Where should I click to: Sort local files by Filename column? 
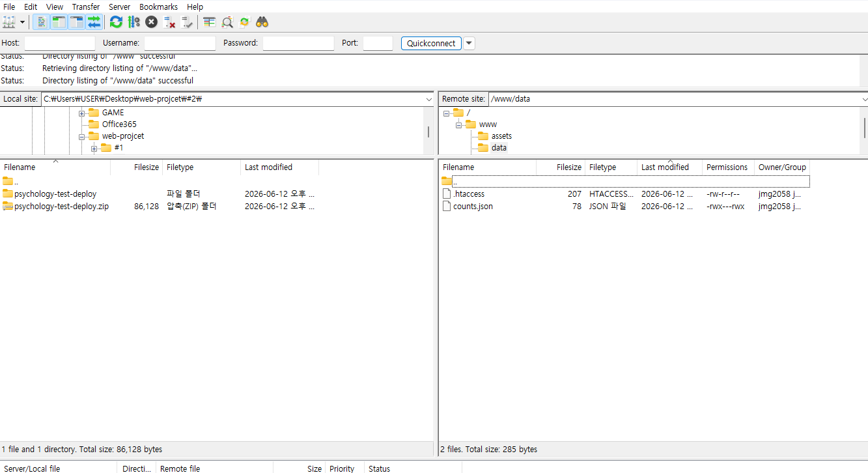coord(55,167)
